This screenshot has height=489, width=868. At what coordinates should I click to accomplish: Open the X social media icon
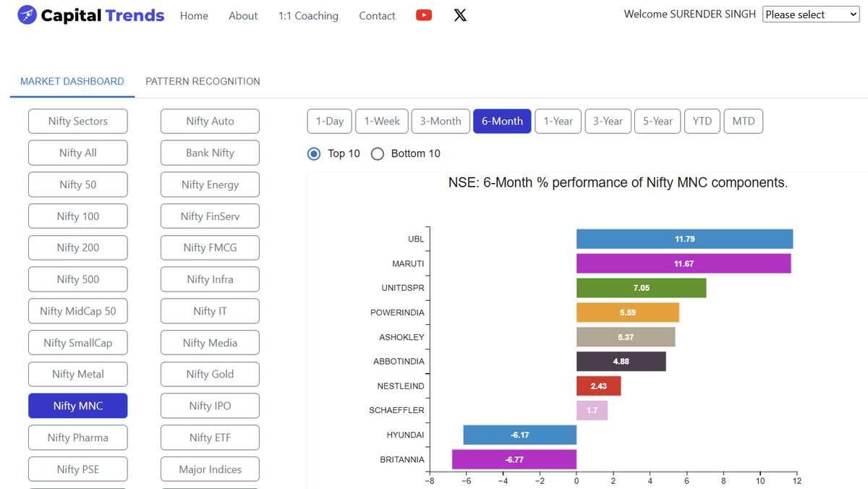click(460, 15)
